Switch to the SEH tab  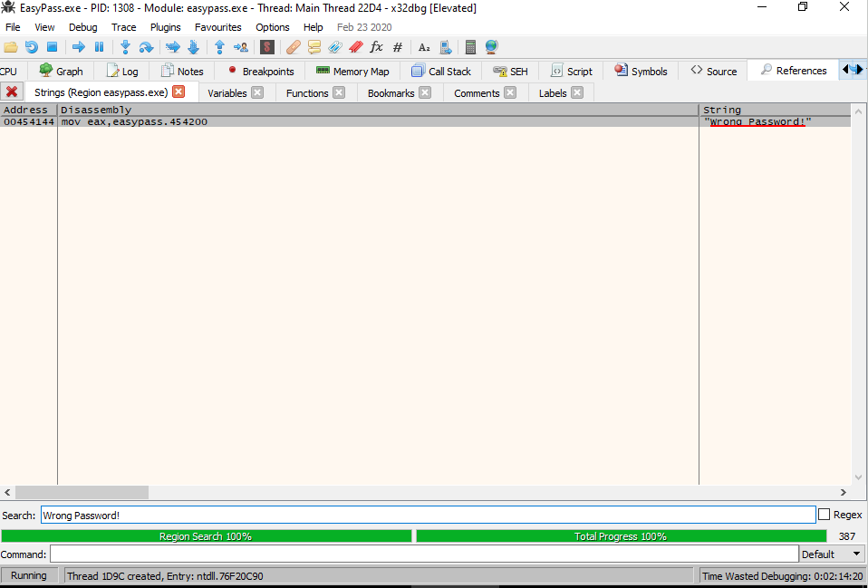coord(510,71)
